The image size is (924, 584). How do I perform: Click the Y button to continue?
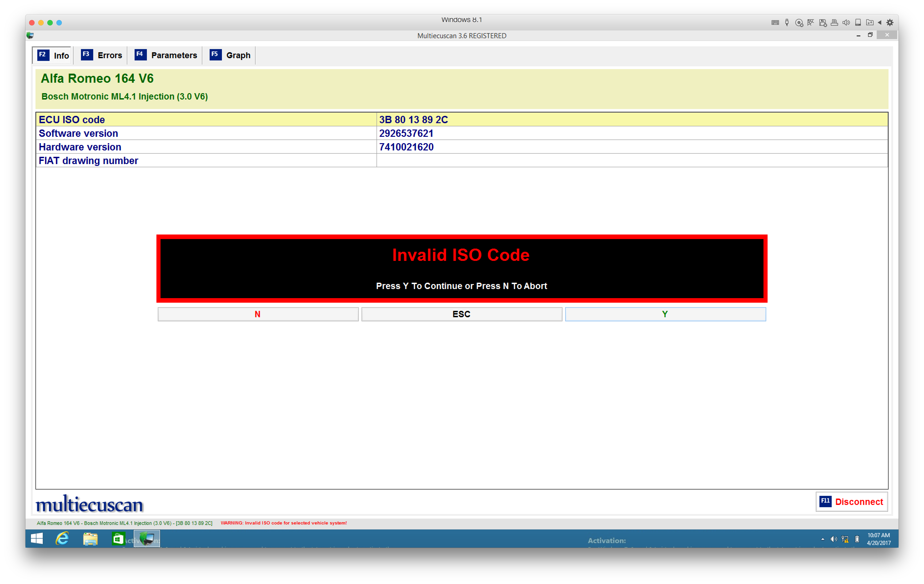click(665, 314)
